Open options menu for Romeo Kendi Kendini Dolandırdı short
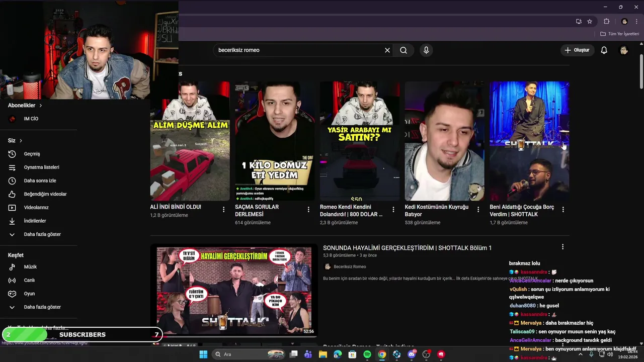This screenshot has height=362, width=644. point(393,210)
